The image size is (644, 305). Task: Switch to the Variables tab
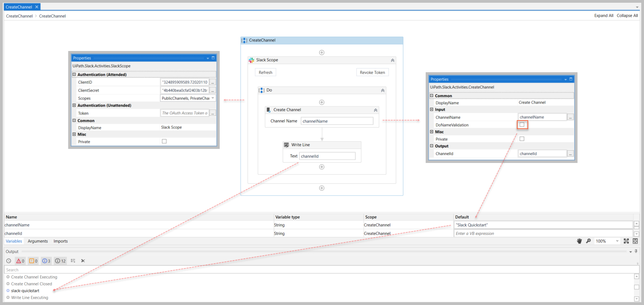coord(14,241)
